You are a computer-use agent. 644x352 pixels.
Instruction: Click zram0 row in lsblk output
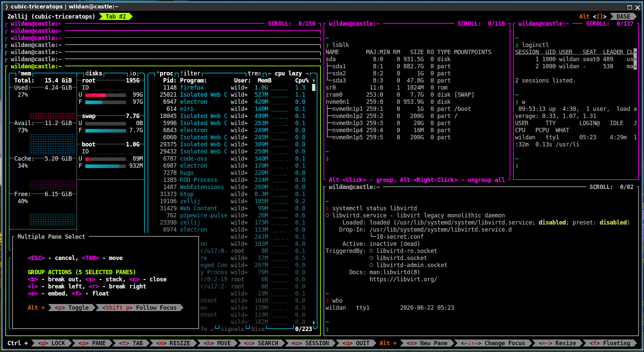click(400, 95)
